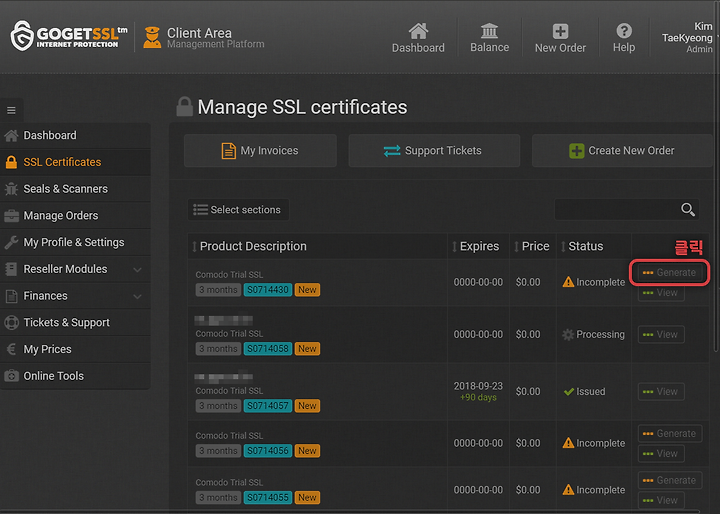Open Help question mark icon

click(624, 31)
